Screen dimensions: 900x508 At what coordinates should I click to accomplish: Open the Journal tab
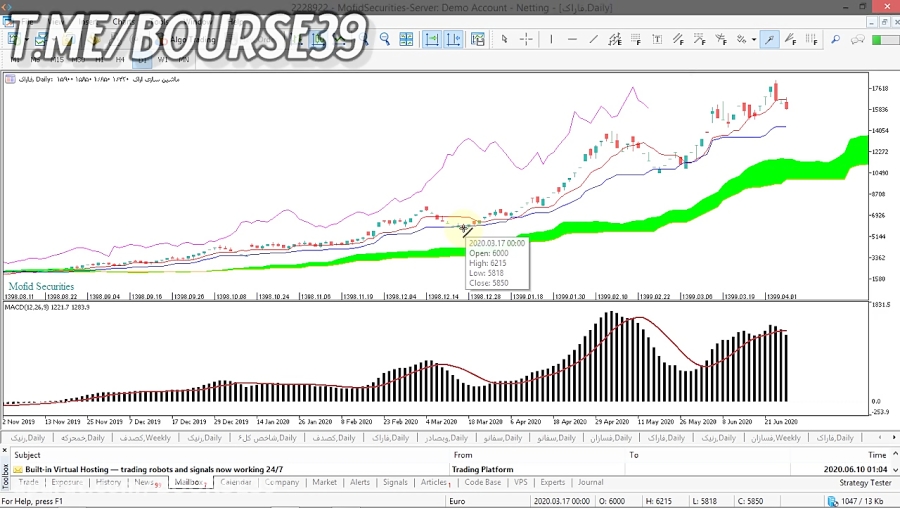click(590, 482)
